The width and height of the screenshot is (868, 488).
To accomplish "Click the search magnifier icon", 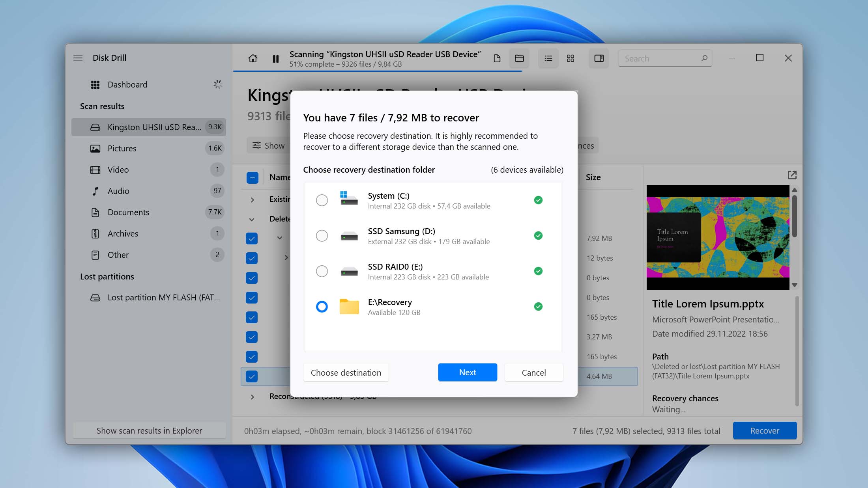I will click(704, 58).
